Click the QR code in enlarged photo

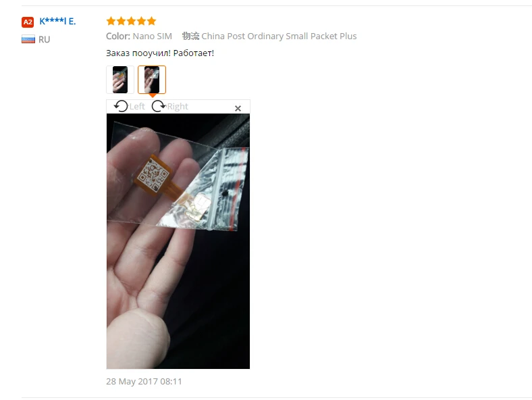tap(153, 175)
